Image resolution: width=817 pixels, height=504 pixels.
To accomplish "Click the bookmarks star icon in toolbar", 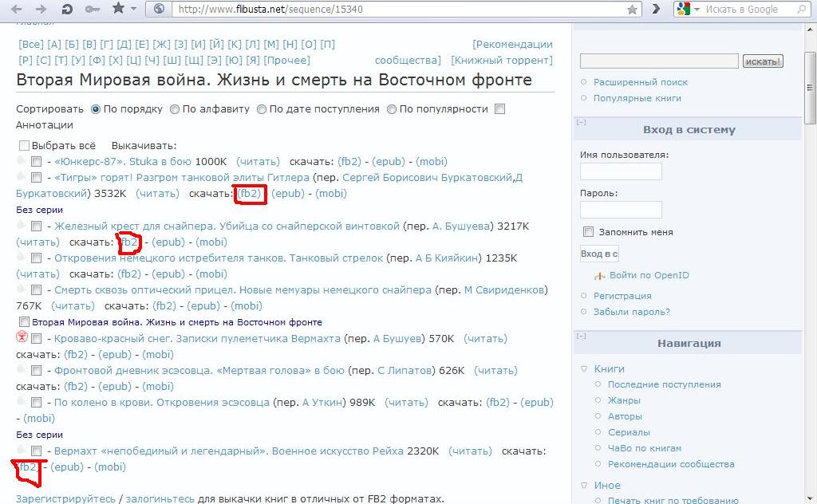I will pos(119,8).
